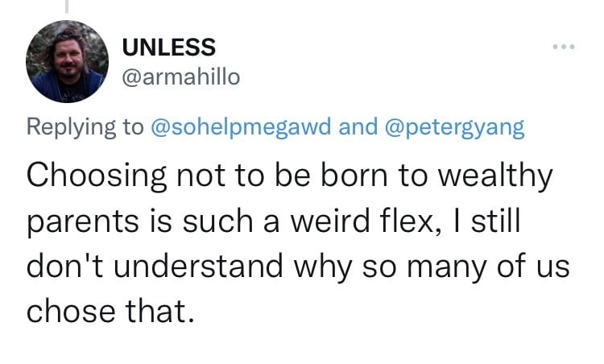This screenshot has width=604, height=364.
Task: Open the three-dot more options menu
Action: click(x=564, y=47)
